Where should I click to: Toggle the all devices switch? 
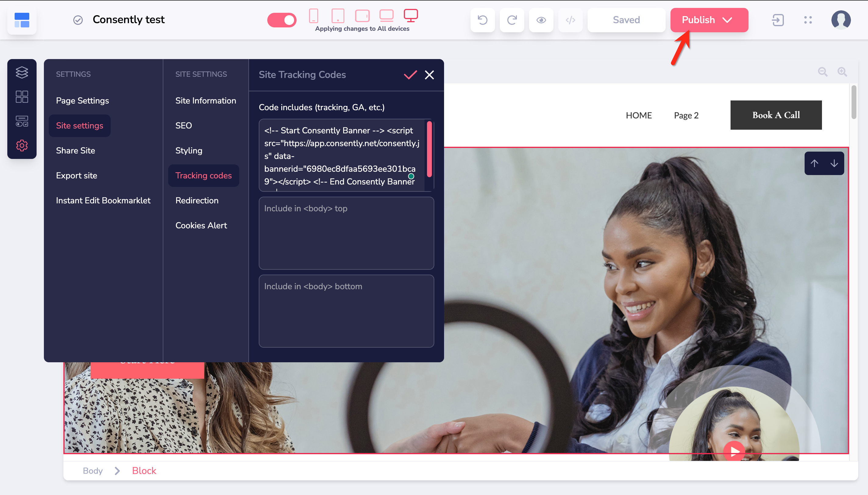point(282,20)
